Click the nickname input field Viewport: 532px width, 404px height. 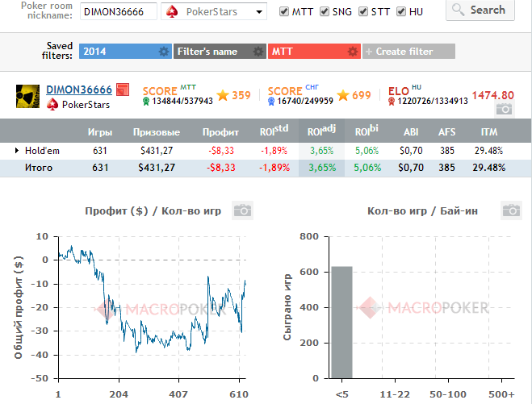119,11
